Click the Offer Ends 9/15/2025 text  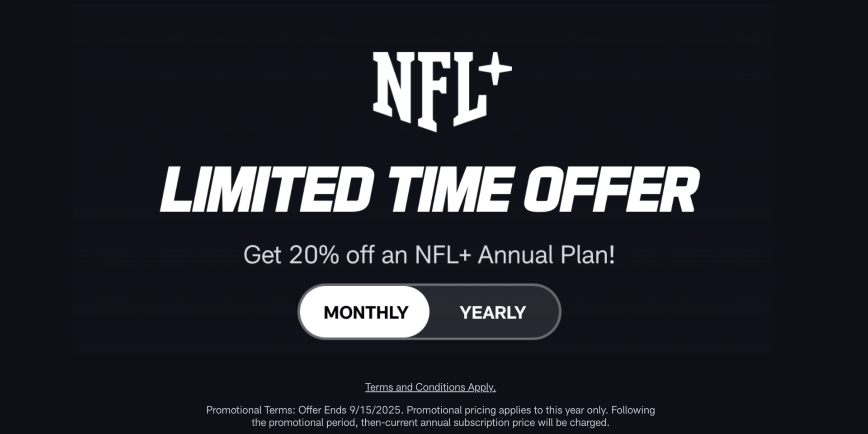349,410
